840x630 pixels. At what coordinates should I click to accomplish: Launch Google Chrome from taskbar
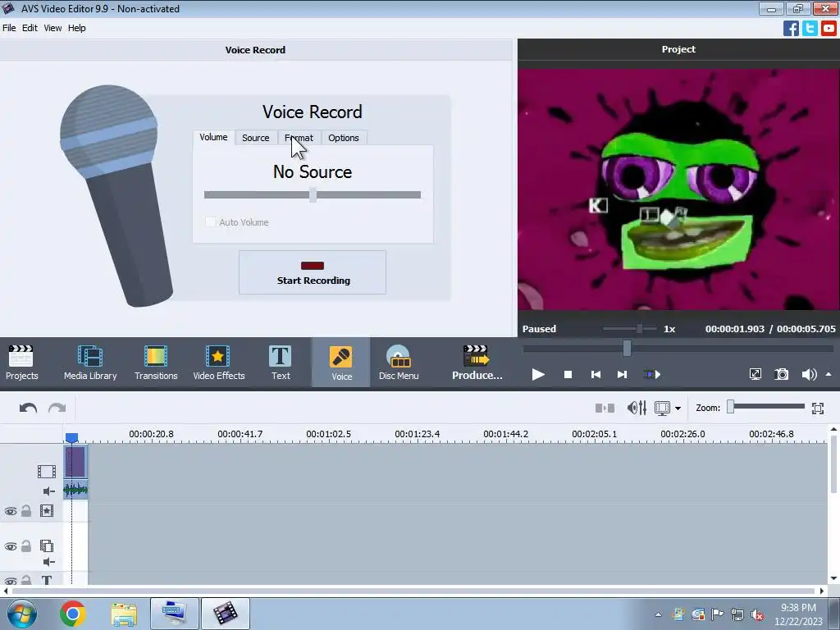pos(73,614)
